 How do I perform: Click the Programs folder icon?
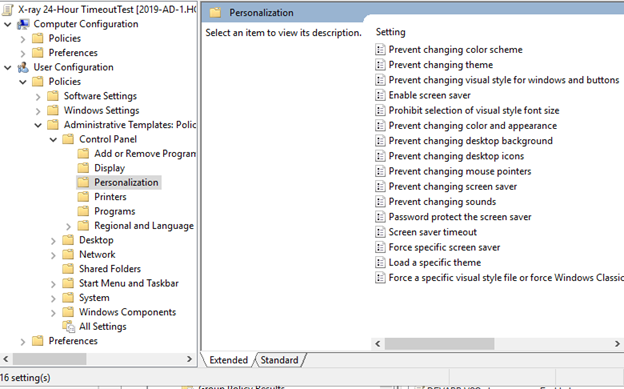pyautogui.click(x=83, y=211)
